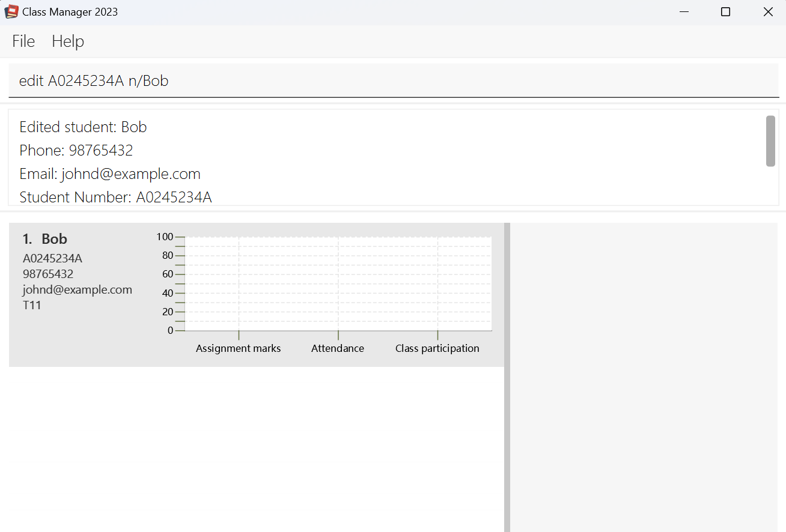Click 'Edited student: Bob' result line
786x532 pixels.
coord(83,127)
